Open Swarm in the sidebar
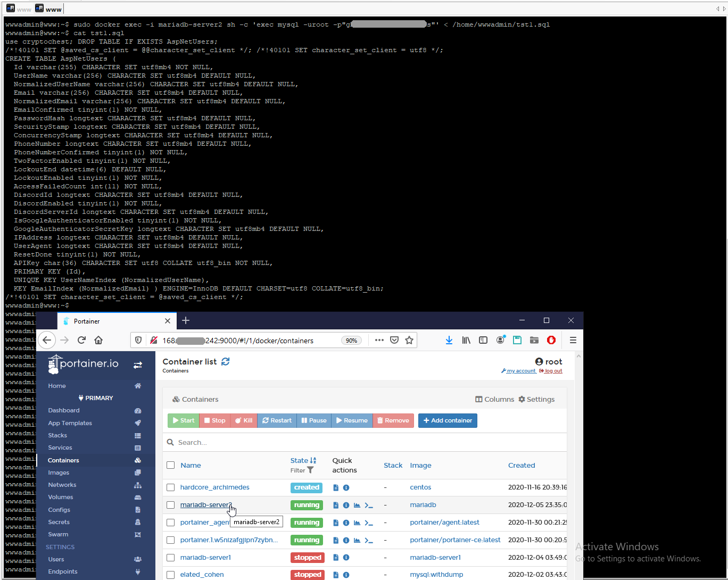 click(x=58, y=534)
